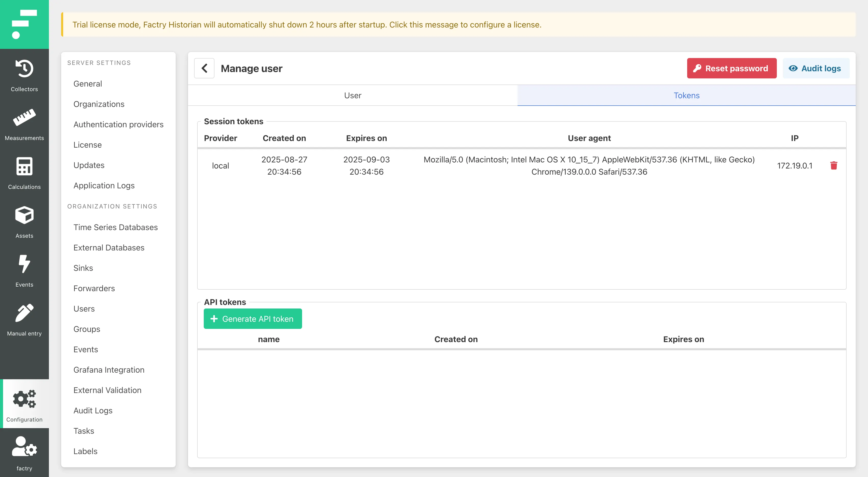Open Audit Logs in settings menu
This screenshot has height=477, width=868.
[93, 411]
